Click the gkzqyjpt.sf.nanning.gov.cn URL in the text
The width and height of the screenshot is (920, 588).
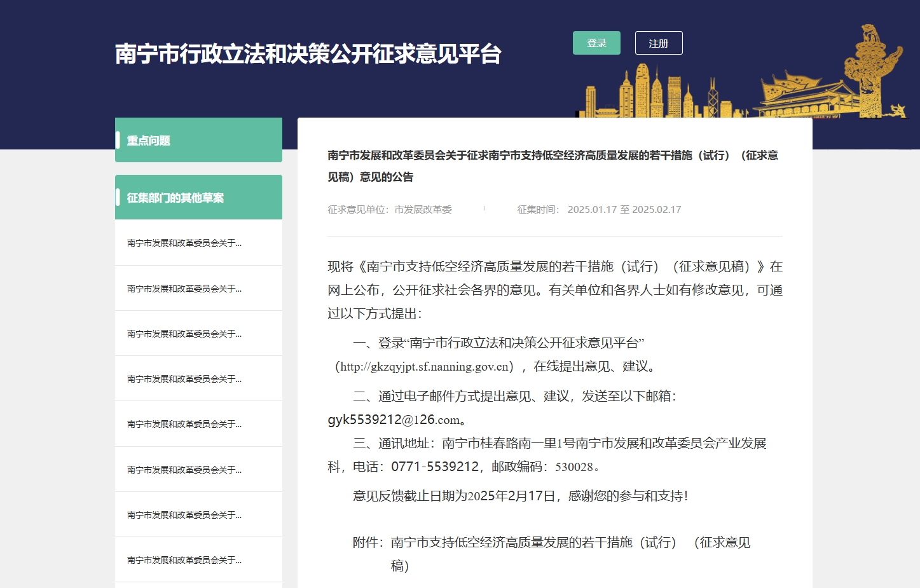425,367
